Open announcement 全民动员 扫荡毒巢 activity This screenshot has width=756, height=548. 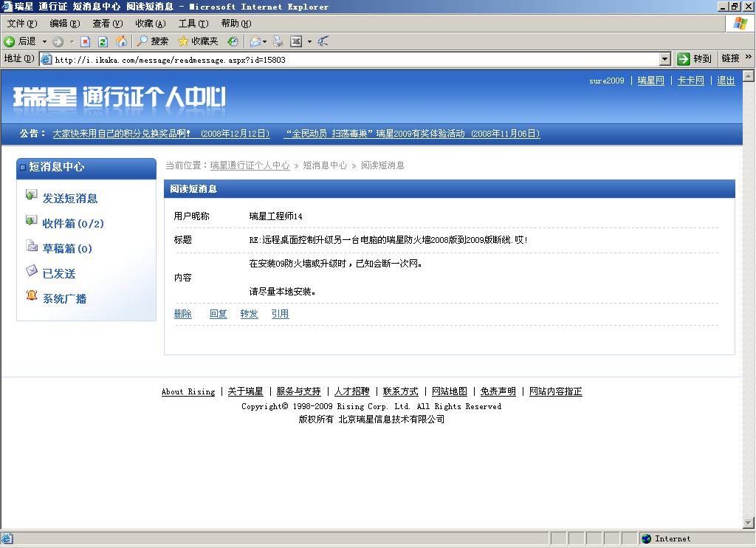pyautogui.click(x=413, y=134)
